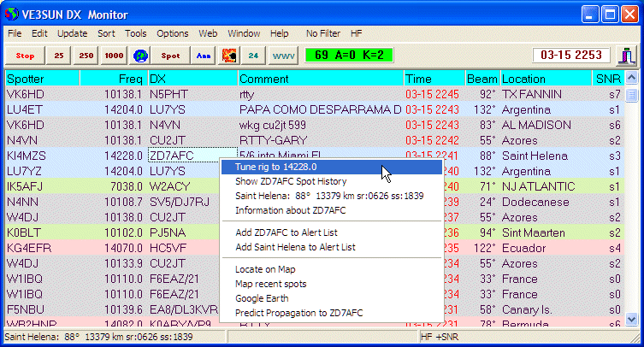Screen dimensions: 644x347
Task: Click the Stop button in the toolbar
Action: (x=25, y=56)
